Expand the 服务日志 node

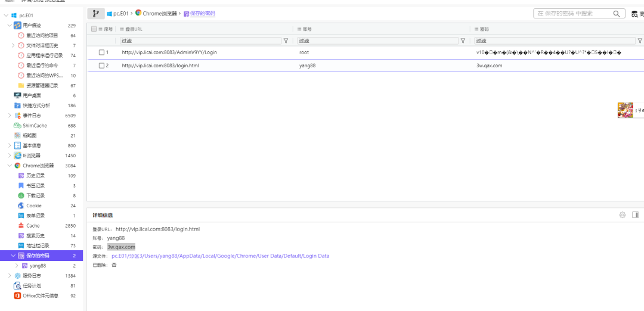[10, 276]
